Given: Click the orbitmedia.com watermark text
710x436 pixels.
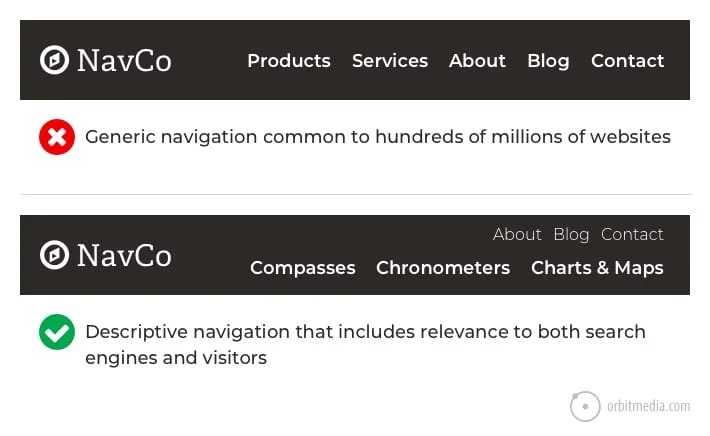Looking at the screenshot, I should [648, 406].
